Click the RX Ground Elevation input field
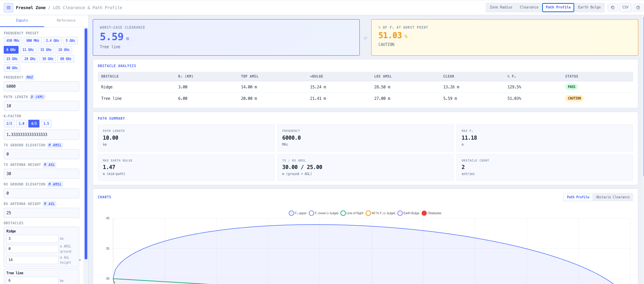 point(41,193)
